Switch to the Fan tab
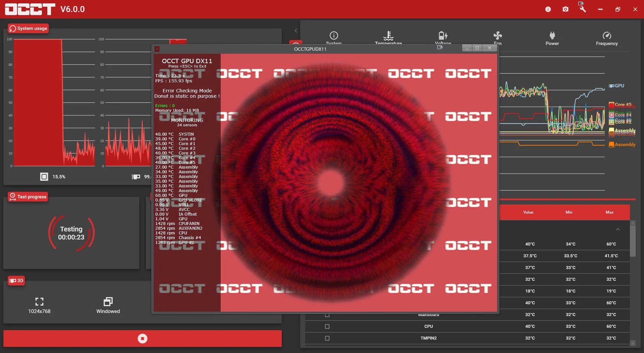The width and height of the screenshot is (644, 353). pyautogui.click(x=498, y=38)
